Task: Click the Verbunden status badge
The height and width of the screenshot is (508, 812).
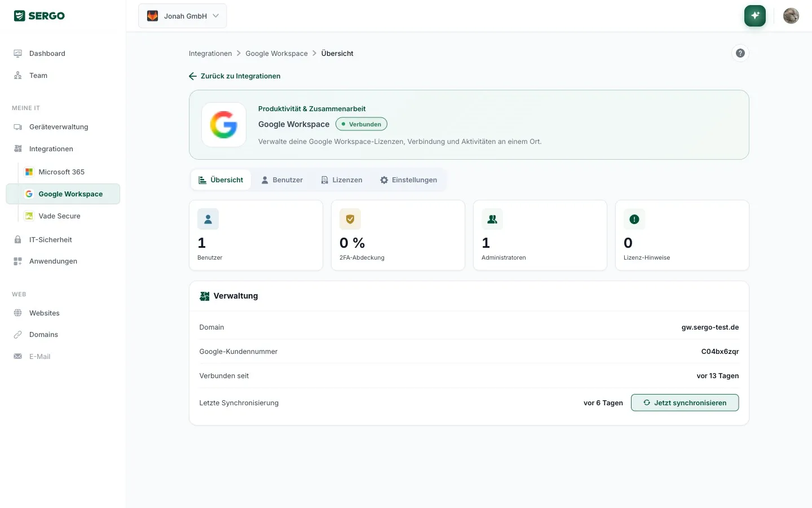Action: (361, 124)
